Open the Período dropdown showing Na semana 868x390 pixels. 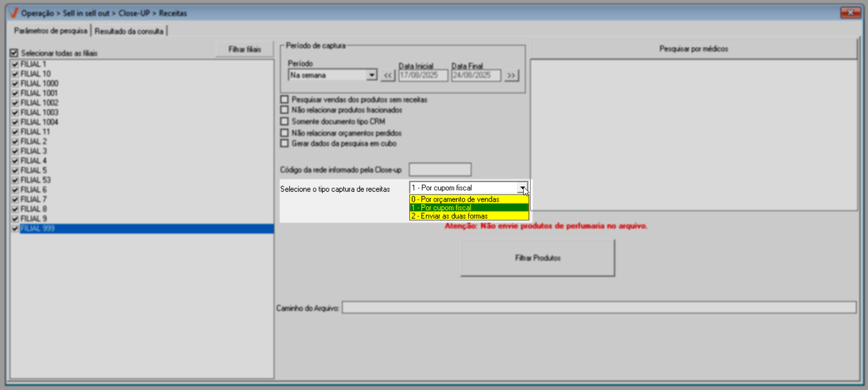click(371, 75)
